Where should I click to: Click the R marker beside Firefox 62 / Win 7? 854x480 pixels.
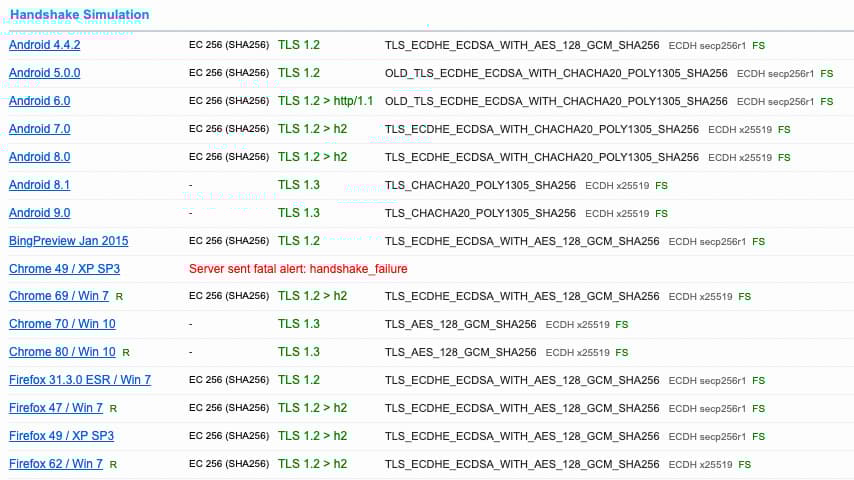[x=113, y=465]
